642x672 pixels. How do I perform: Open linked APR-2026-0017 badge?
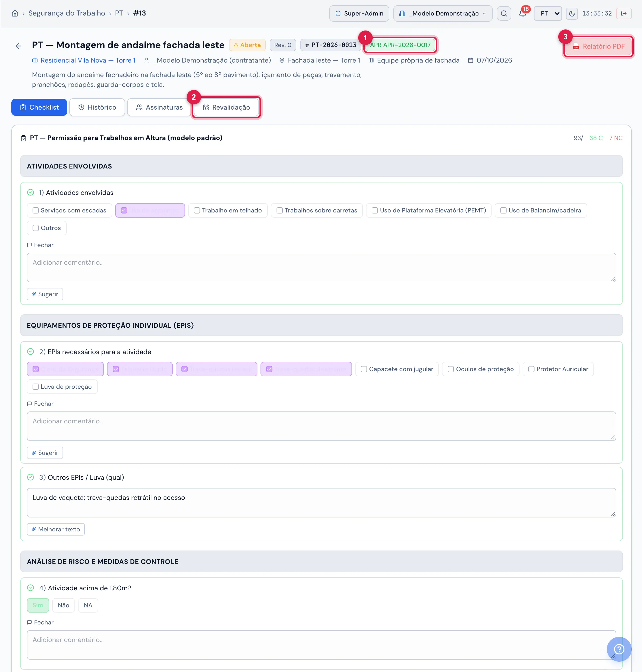click(400, 45)
